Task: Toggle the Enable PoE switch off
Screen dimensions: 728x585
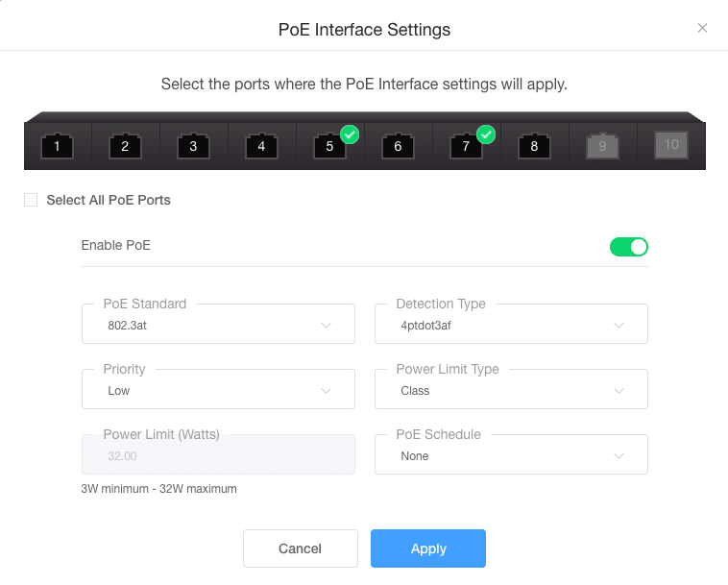Action: click(629, 247)
